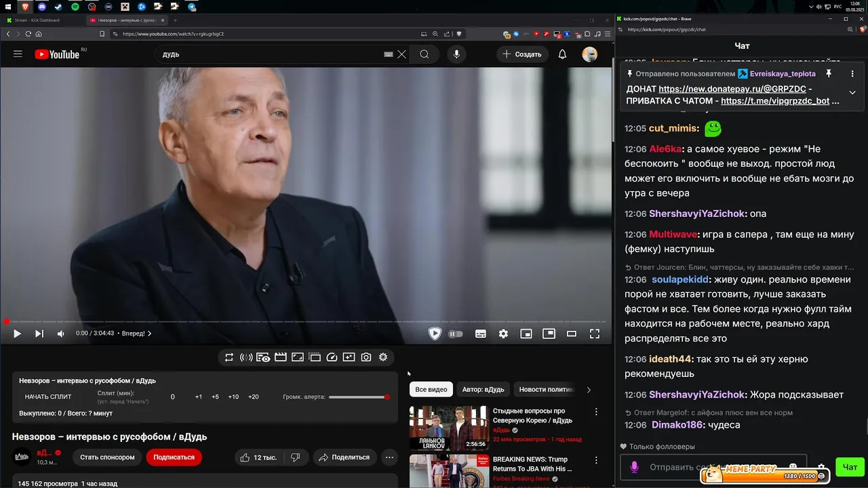Screen dimensions: 868x488
Task: Select the Новости политики filter chip
Action: 546,390
